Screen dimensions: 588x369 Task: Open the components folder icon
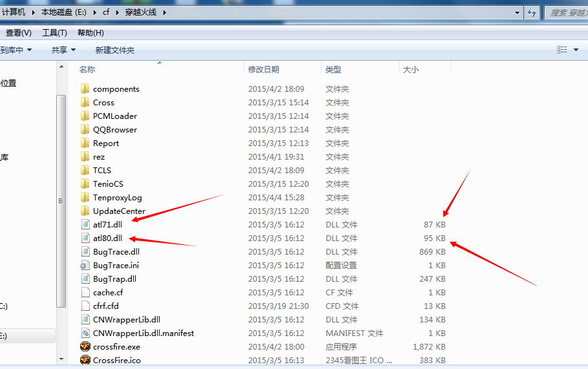pos(85,89)
